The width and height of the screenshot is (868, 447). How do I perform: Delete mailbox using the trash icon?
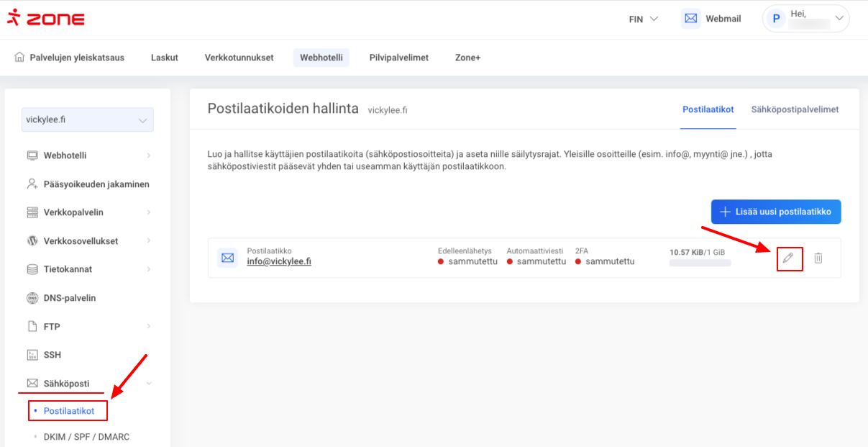tap(818, 258)
